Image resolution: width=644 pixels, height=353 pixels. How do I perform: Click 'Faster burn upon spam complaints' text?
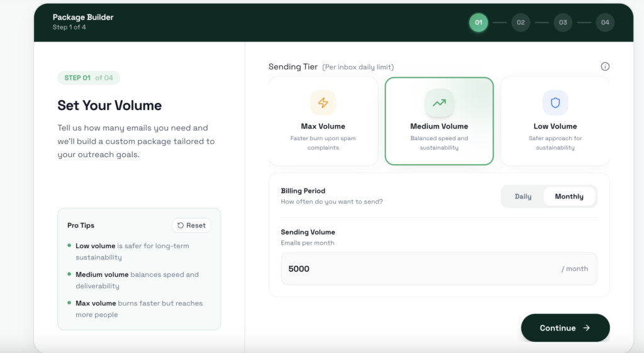323,143
